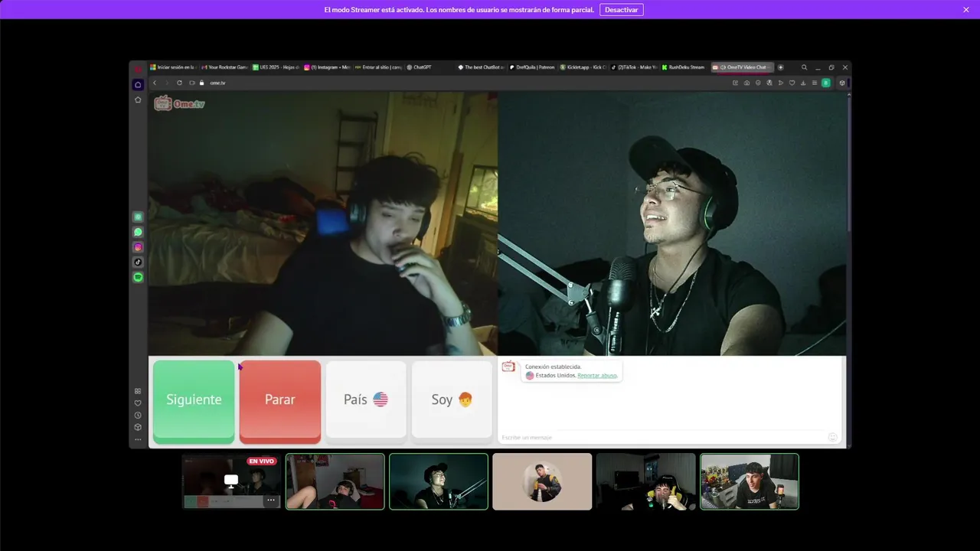Switch to Instagram browser tab
This screenshot has height=551, width=980.
click(327, 67)
